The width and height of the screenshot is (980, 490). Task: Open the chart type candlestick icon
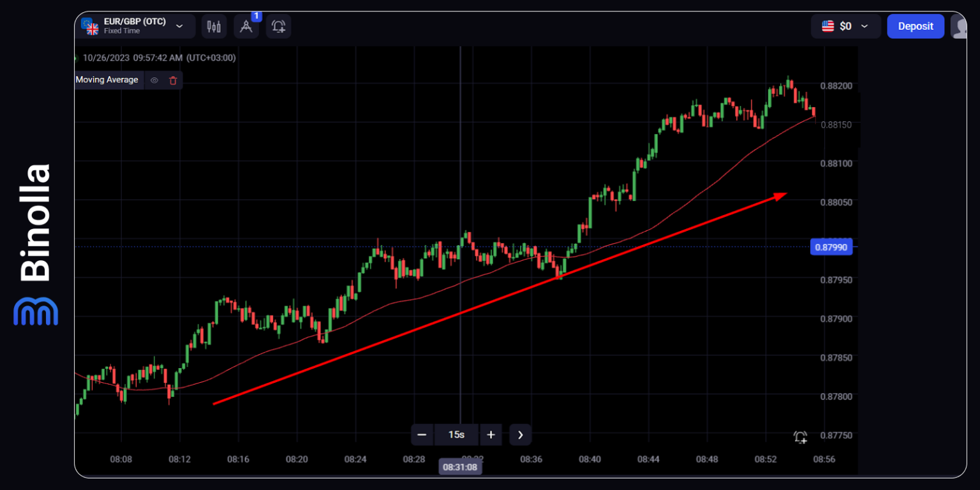214,26
